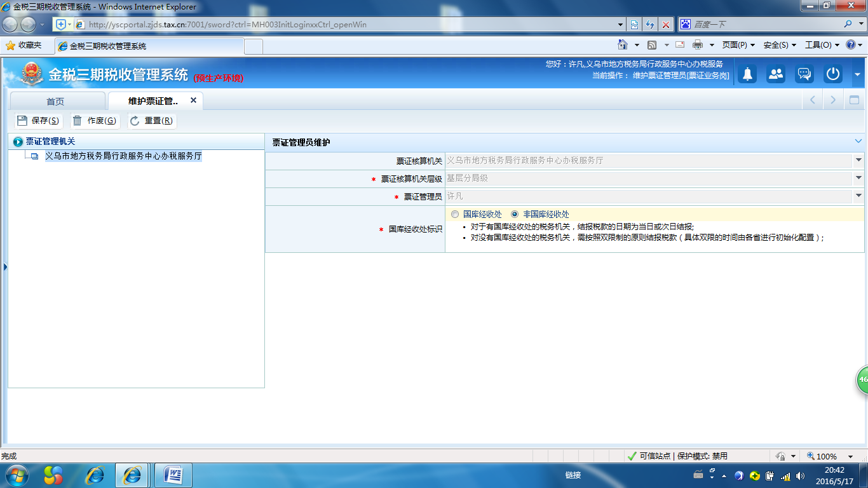Screen dimensions: 868x488
Task: Close the 维护票证管.. tab
Action: [x=193, y=100]
